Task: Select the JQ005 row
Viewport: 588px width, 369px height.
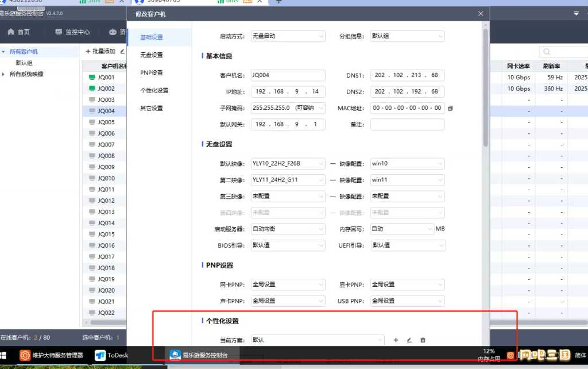Action: [x=105, y=122]
